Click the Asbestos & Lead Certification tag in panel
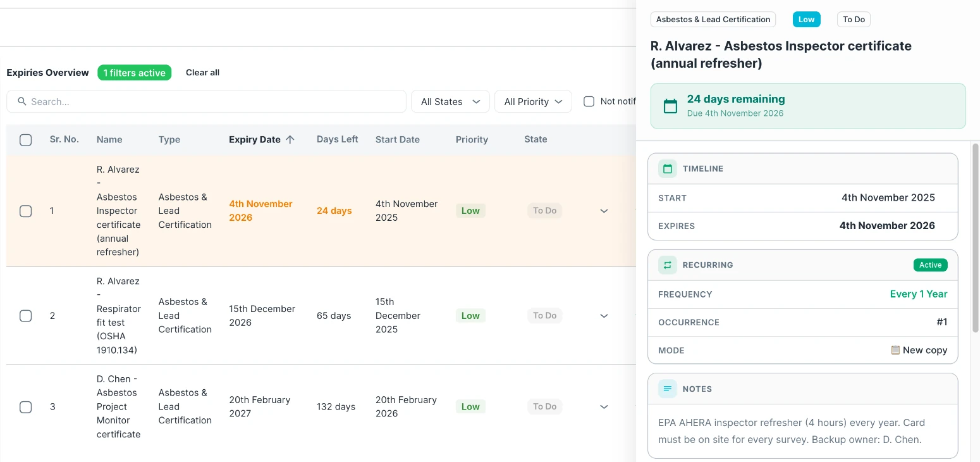Image resolution: width=980 pixels, height=462 pixels. [713, 20]
